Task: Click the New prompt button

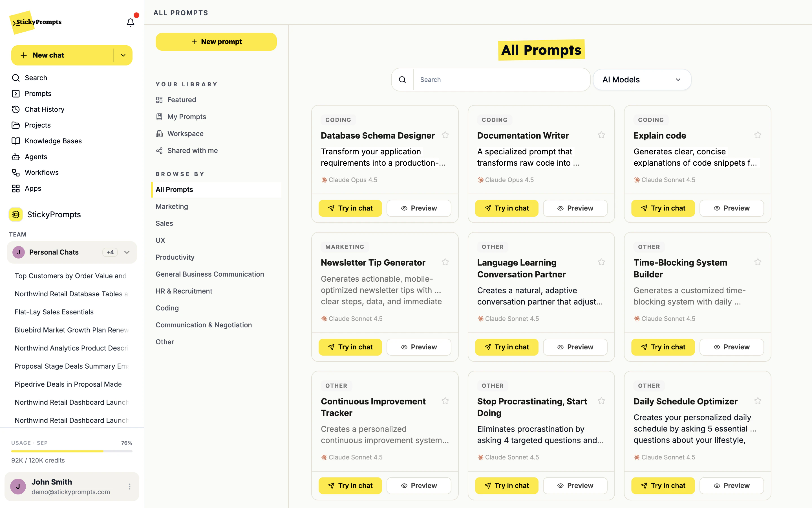Action: coord(216,42)
